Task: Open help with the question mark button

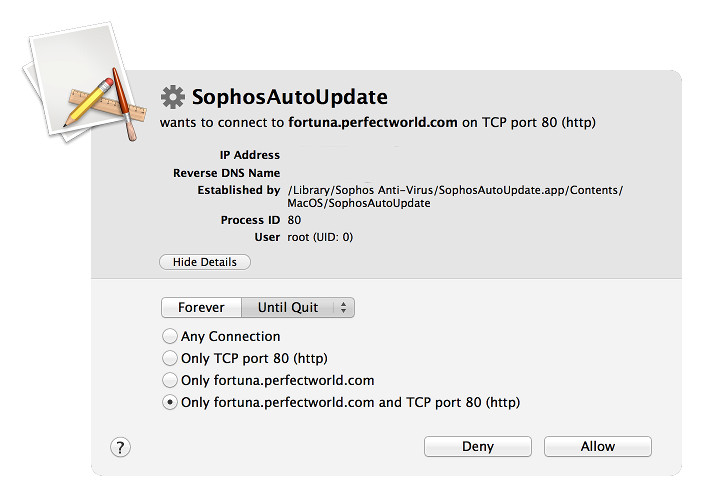Action: (x=120, y=447)
